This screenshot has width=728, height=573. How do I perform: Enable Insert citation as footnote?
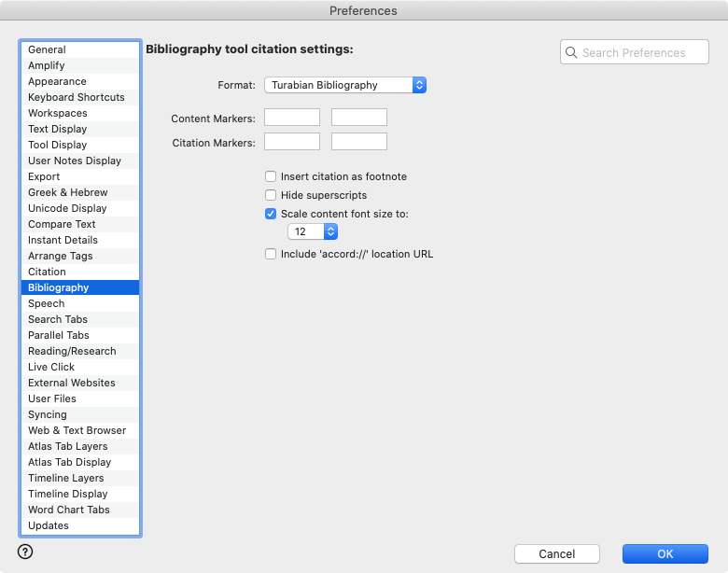click(x=271, y=176)
